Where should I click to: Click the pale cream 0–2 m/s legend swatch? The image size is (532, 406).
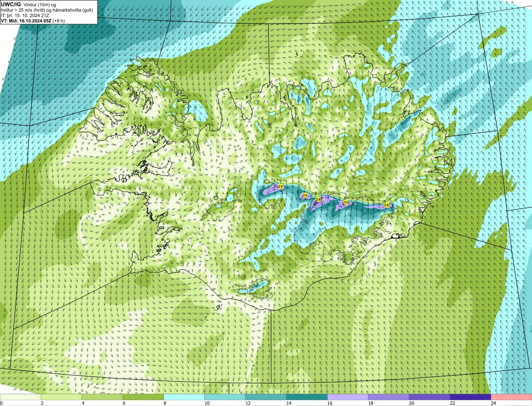pos(21,397)
